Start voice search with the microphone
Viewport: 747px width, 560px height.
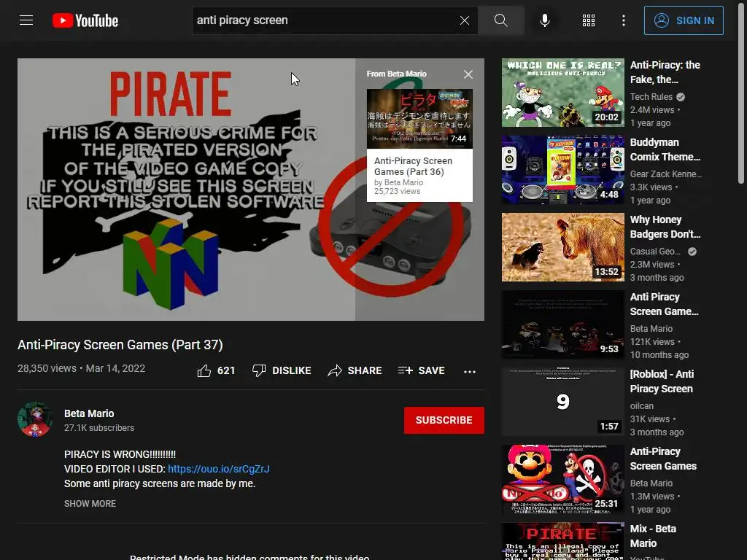coord(545,20)
